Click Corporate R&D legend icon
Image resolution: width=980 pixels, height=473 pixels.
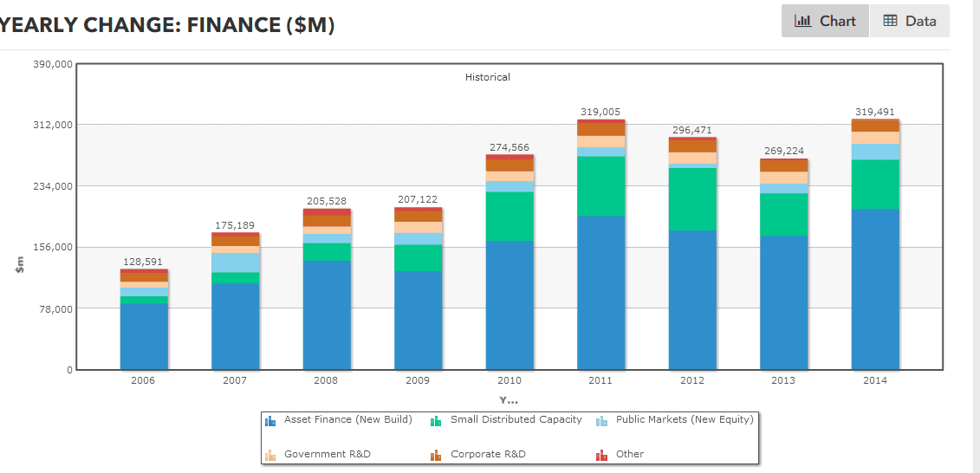tap(436, 455)
